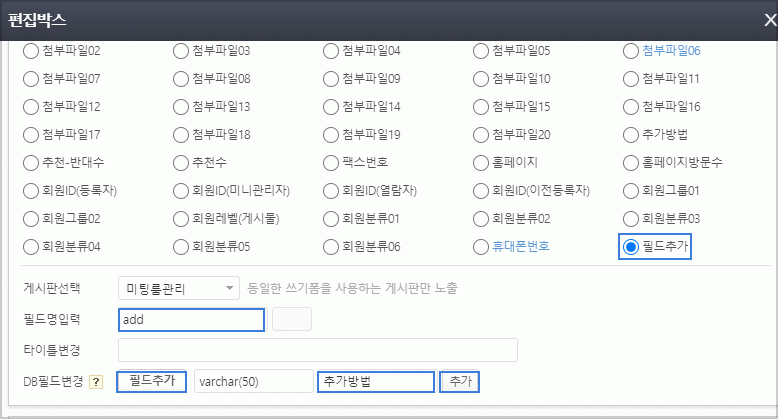Click the small blank box beside 필드명입력
The height and width of the screenshot is (419, 778).
(292, 320)
